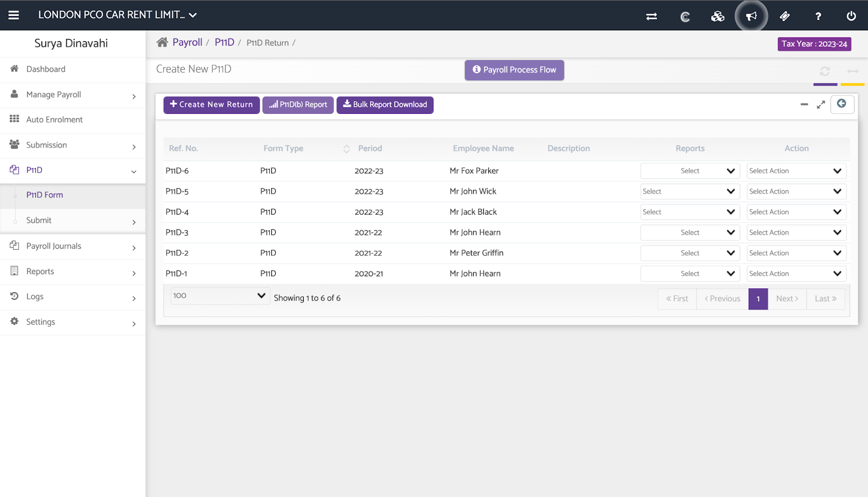Open the 100 rows per page dropdown
Image resolution: width=868 pixels, height=497 pixels.
coord(220,296)
